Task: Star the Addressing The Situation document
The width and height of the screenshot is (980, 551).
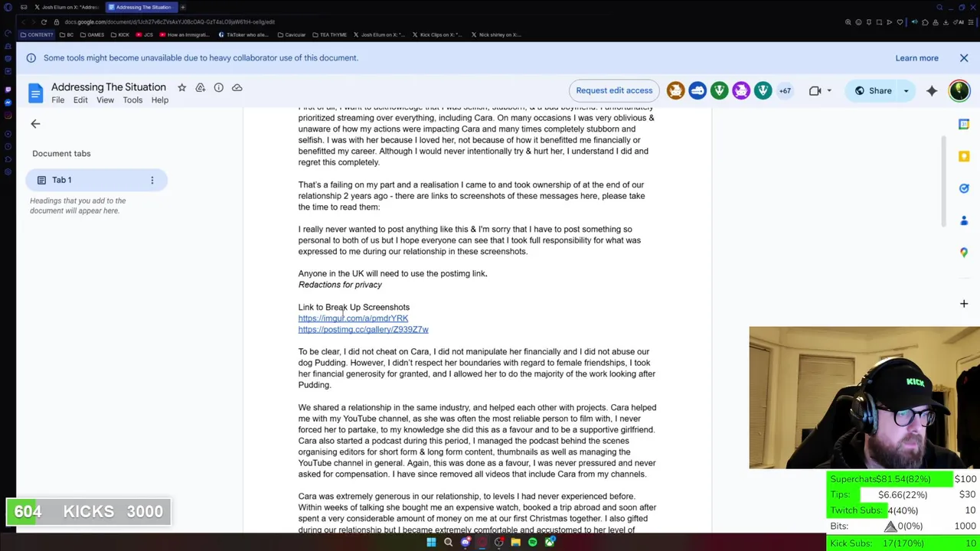Action: 181,87
